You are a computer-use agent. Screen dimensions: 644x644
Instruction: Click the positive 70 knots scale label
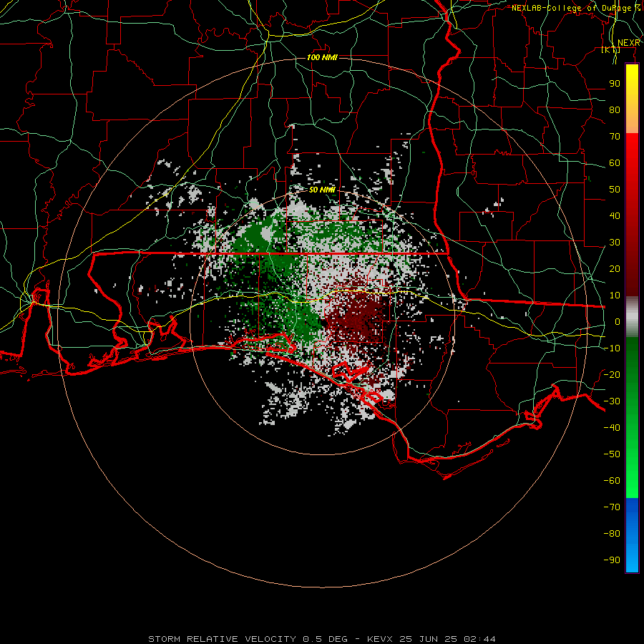[x=615, y=137]
